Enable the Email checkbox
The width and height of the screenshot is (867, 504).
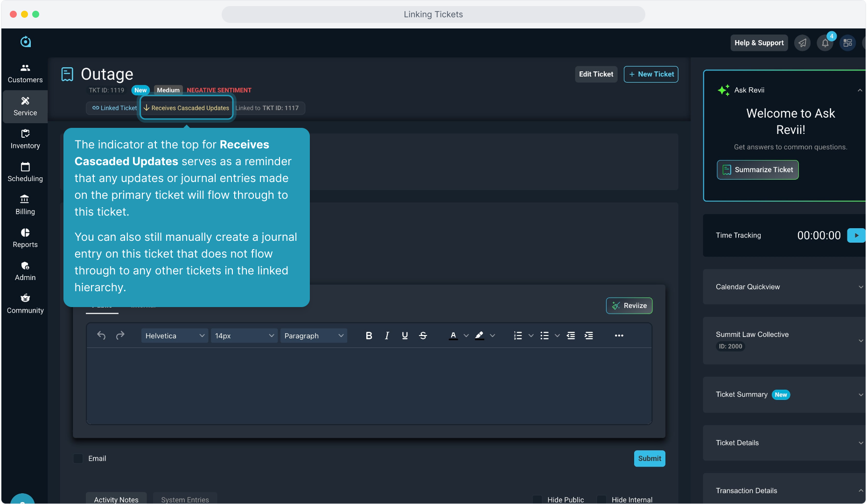pos(78,459)
